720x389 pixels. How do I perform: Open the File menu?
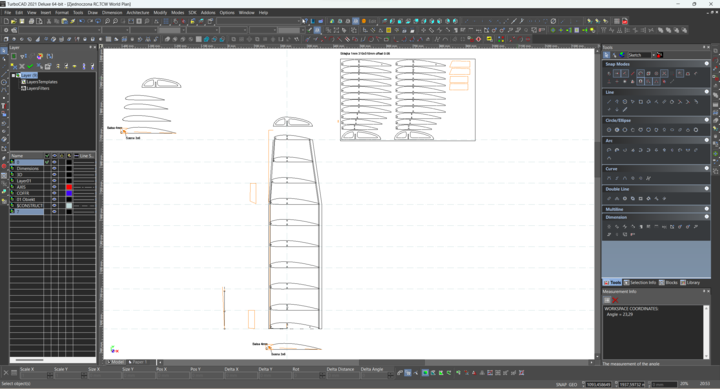7,12
